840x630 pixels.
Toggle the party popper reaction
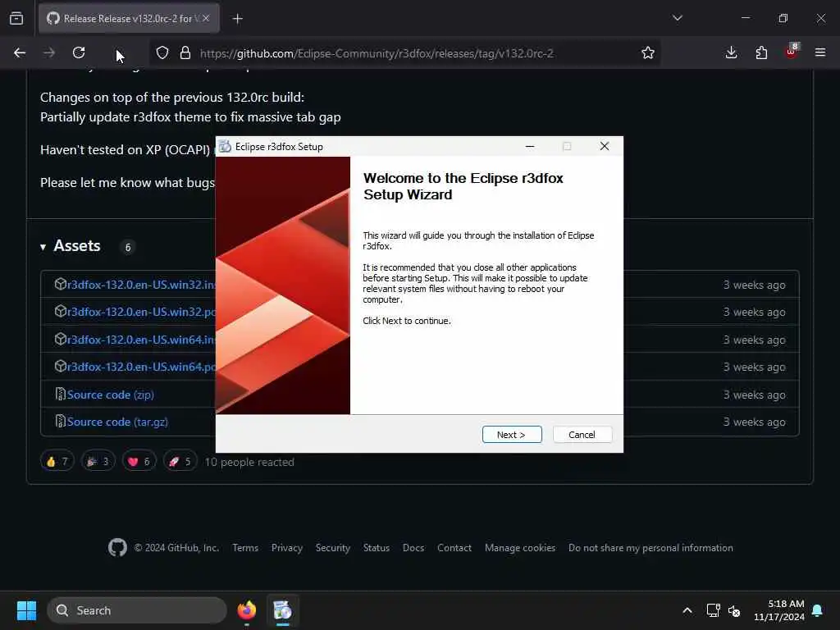click(x=98, y=462)
